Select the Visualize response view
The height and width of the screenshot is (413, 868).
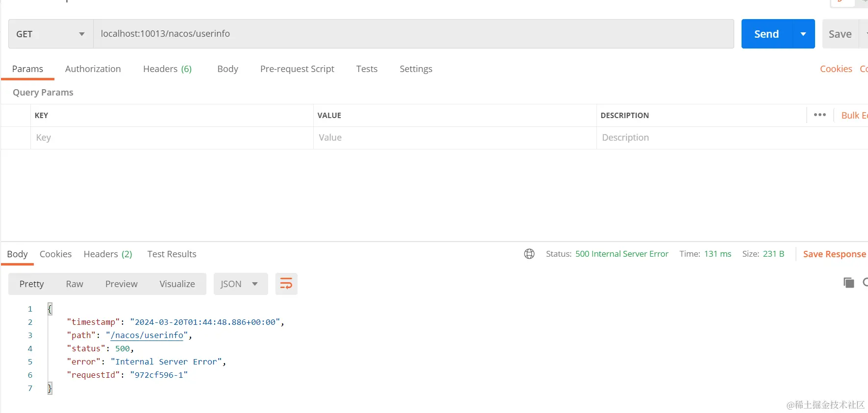coord(177,284)
